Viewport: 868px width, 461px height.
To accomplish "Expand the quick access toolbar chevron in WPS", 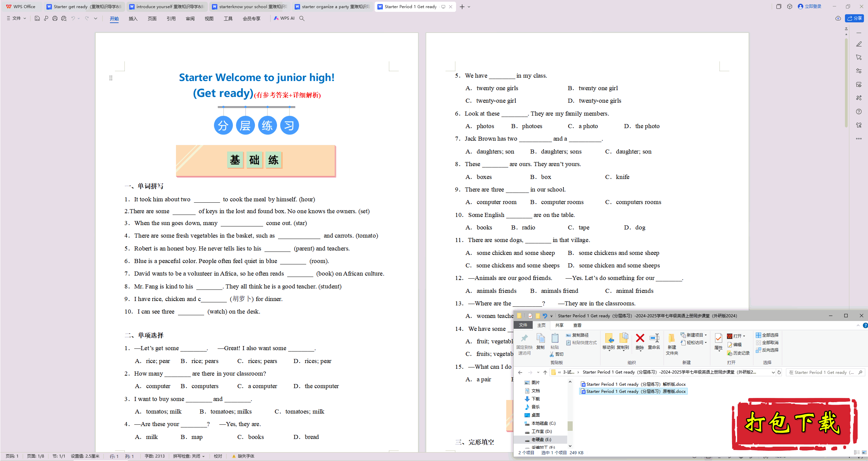I will coord(96,18).
